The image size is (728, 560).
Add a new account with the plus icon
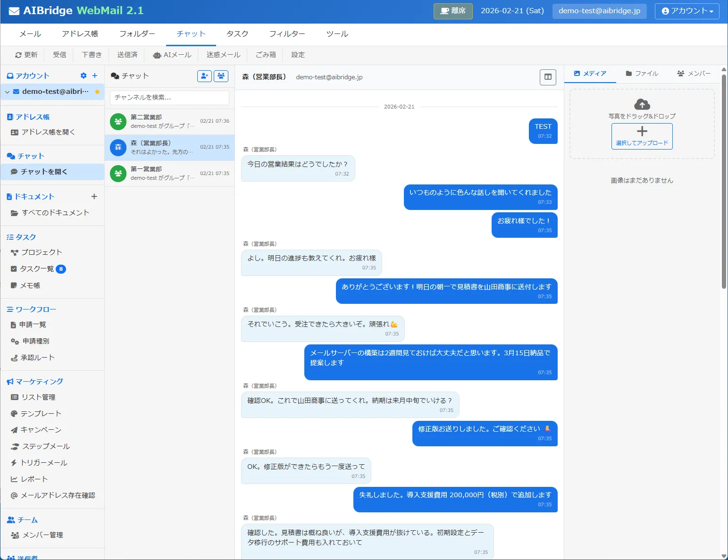(95, 75)
